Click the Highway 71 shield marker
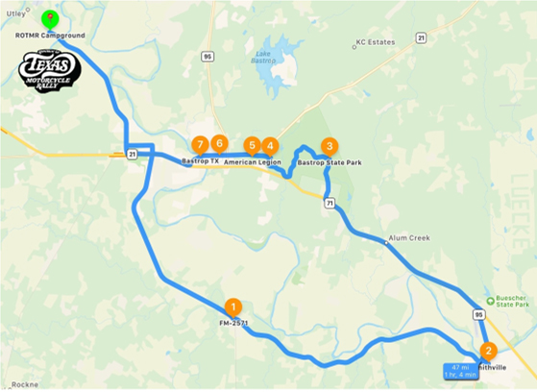This screenshot has width=537, height=392. point(330,204)
